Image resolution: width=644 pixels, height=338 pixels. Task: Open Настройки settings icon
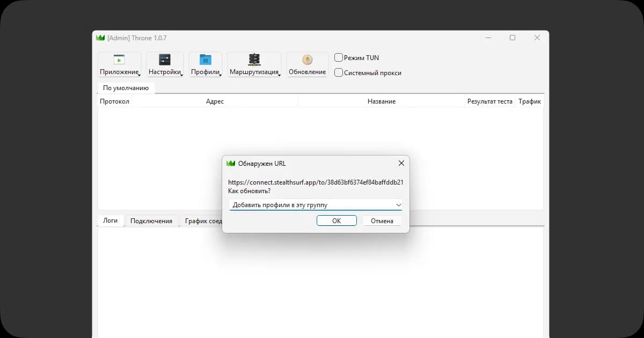pyautogui.click(x=165, y=60)
